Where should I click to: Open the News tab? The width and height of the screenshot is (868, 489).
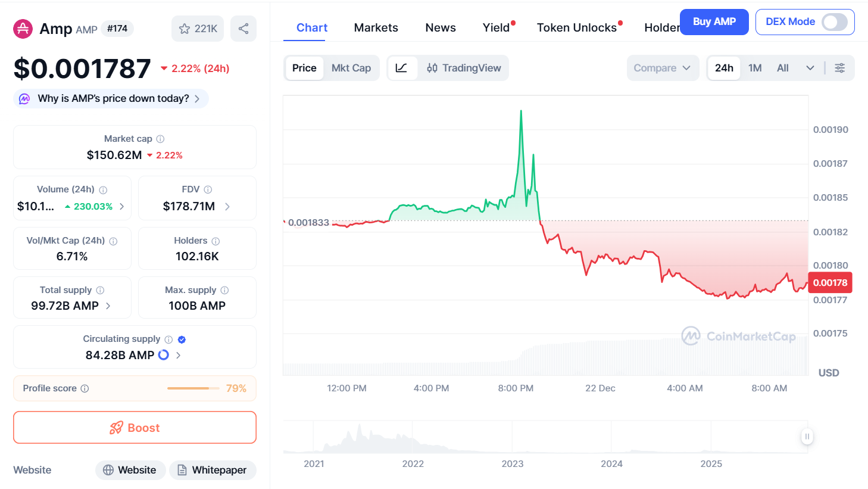[441, 27]
